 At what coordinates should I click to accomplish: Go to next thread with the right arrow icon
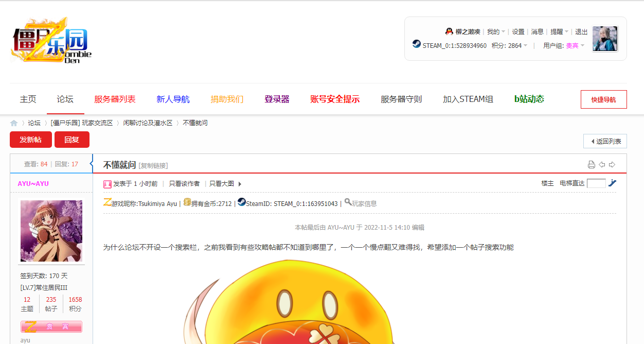612,165
